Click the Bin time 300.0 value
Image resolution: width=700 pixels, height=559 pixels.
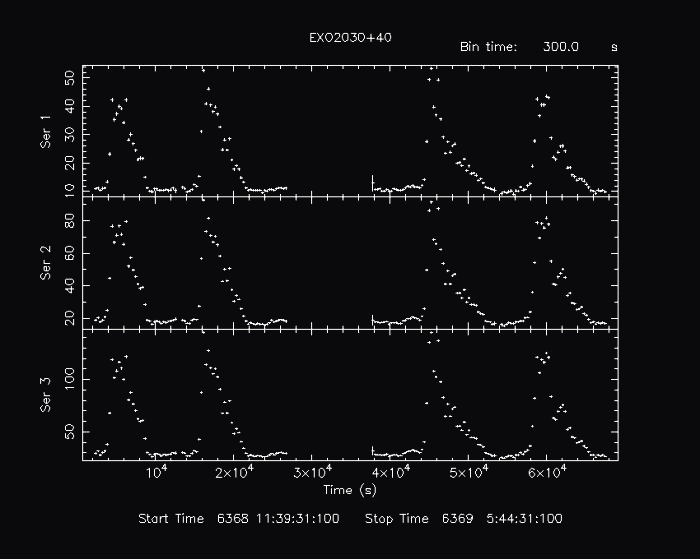coord(560,47)
